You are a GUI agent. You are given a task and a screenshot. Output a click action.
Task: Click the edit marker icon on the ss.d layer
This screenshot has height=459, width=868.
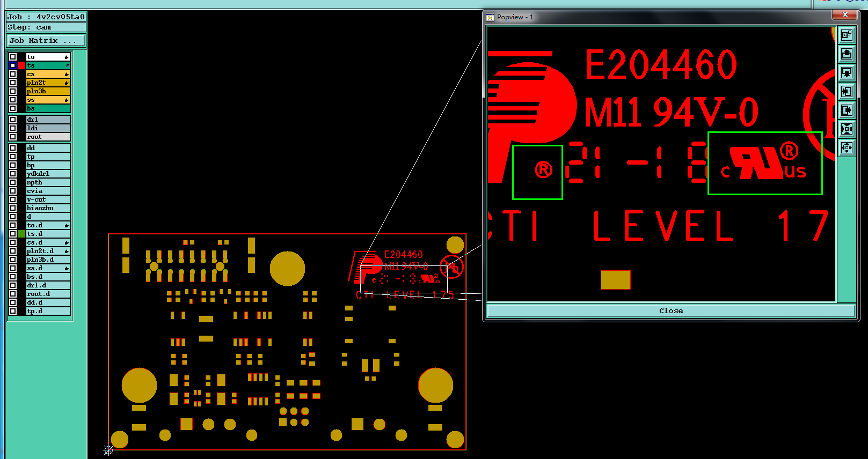click(x=67, y=268)
